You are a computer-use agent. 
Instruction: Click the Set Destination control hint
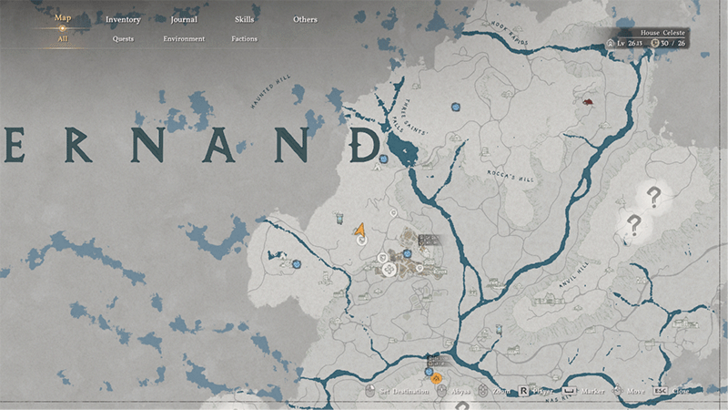coord(397,391)
